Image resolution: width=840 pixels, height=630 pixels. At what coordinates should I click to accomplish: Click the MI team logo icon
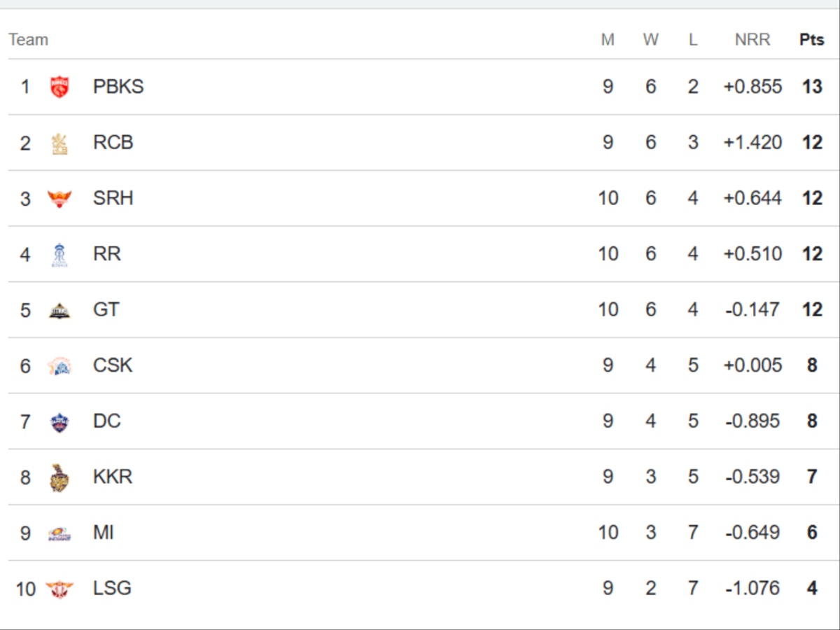59,533
